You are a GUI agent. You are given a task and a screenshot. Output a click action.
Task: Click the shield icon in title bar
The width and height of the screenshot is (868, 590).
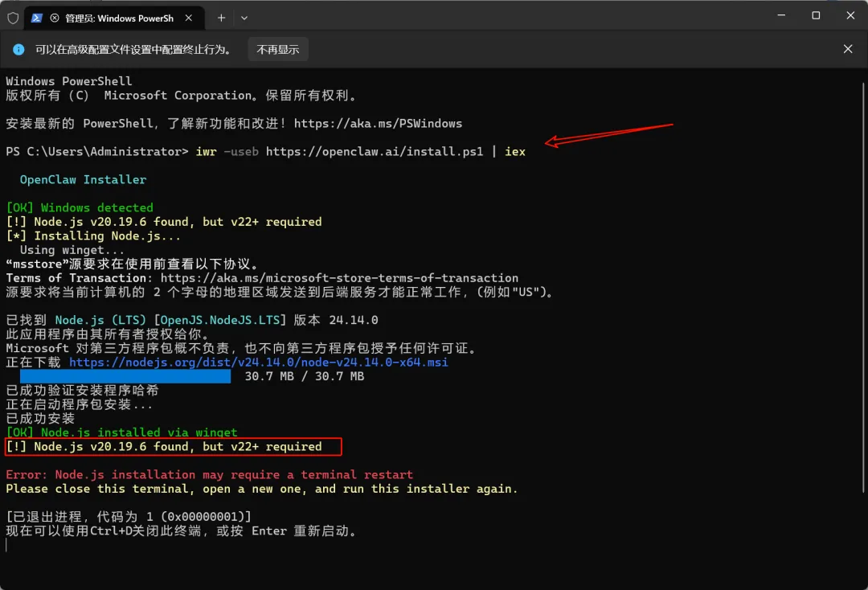[14, 18]
